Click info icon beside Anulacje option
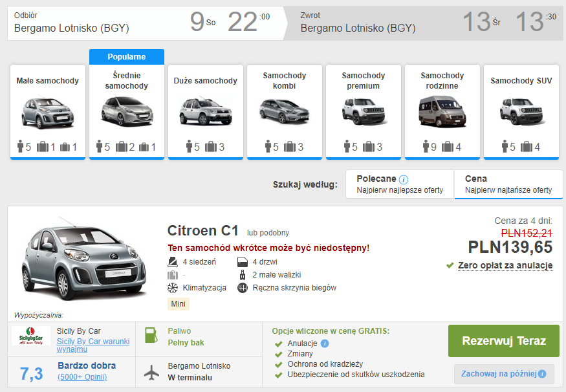566x392 pixels. (325, 343)
